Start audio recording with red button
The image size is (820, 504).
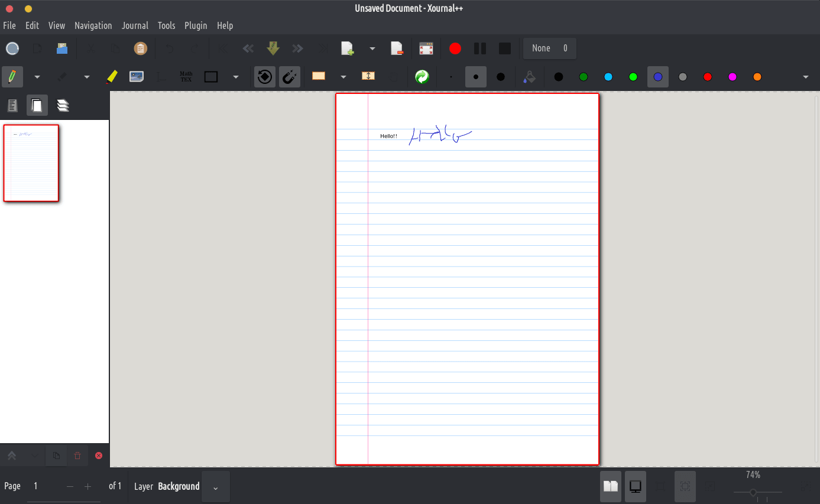pyautogui.click(x=455, y=48)
